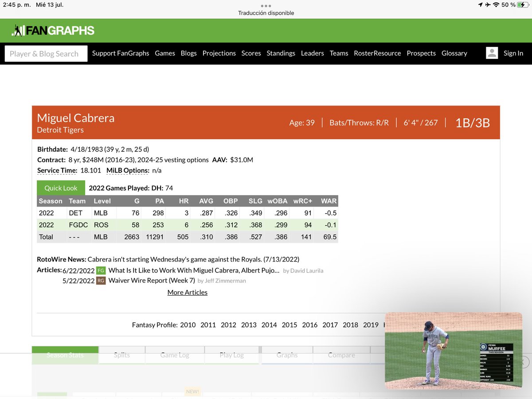Open the Leaders menu
The image size is (532, 399).
point(313,53)
